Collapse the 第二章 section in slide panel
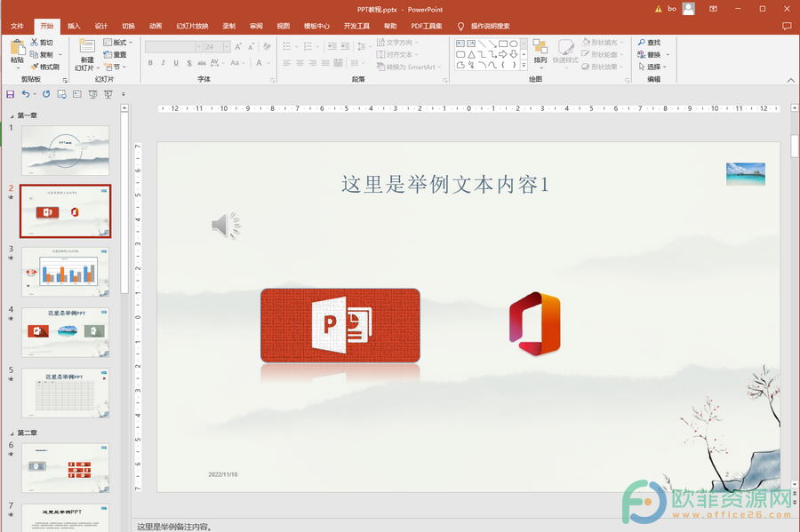Screen dimensions: 800x532 pos(12,433)
